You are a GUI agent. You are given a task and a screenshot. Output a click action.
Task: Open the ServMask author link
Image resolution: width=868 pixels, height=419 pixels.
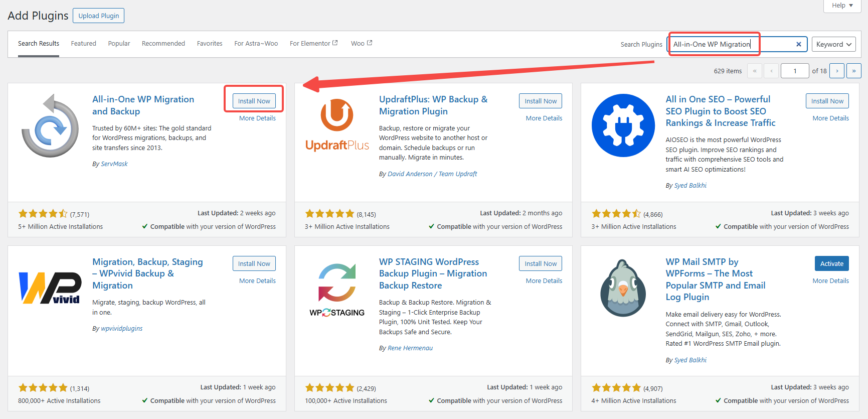114,164
